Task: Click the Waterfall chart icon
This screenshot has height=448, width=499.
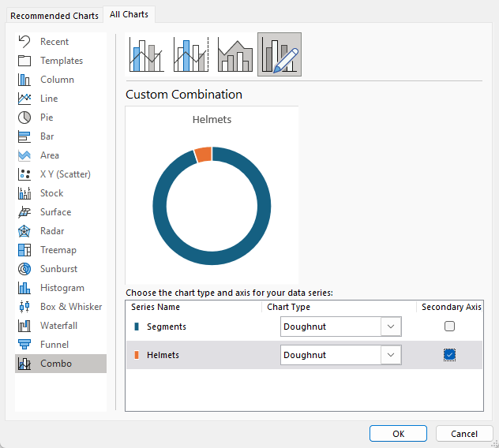Action: (x=24, y=326)
